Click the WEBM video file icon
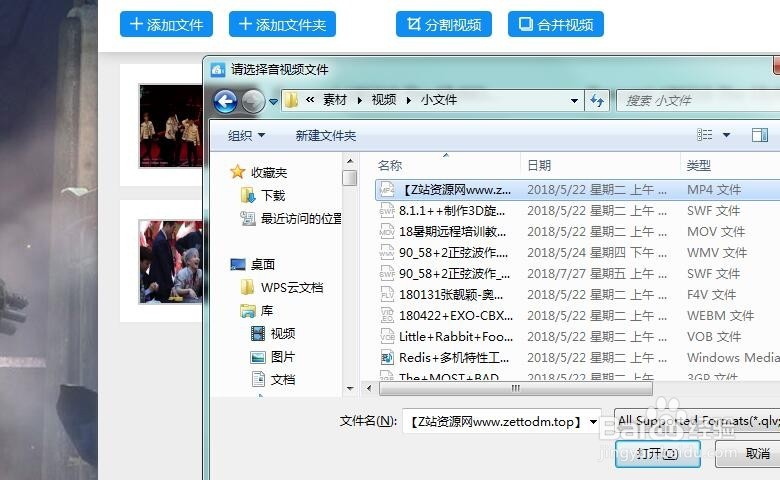 tap(387, 315)
